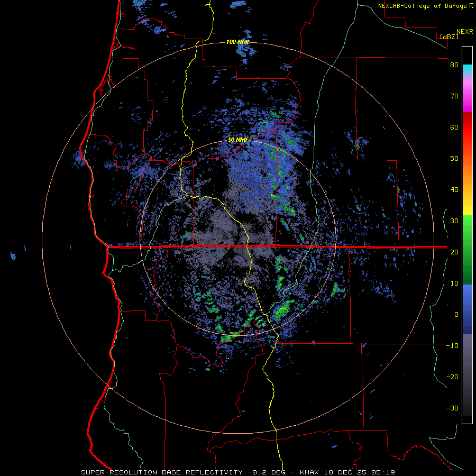The width and height of the screenshot is (476, 476).
Task: Click the 40 value on the dBZ scale
Action: point(454,190)
